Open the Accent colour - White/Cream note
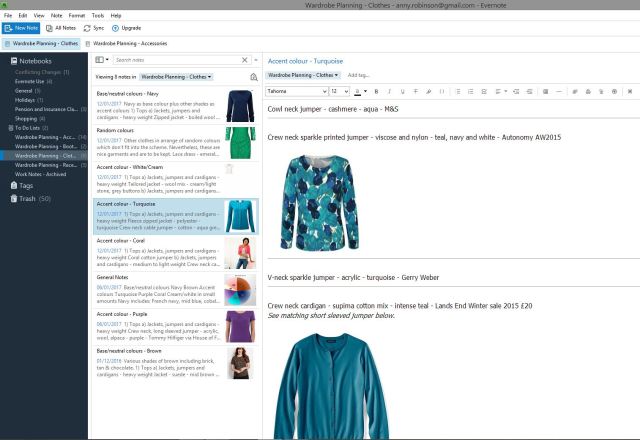Screen dimensions: 640x440 click(176, 179)
